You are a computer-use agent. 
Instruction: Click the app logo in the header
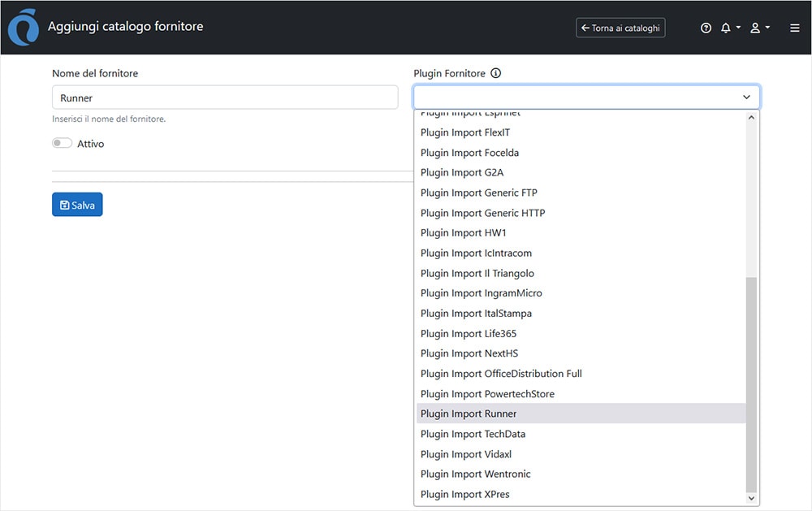tap(22, 28)
